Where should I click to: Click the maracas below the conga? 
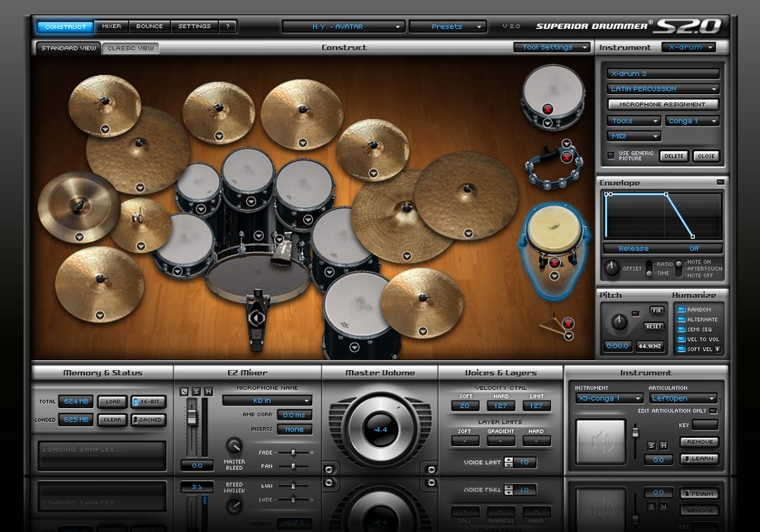tap(552, 322)
